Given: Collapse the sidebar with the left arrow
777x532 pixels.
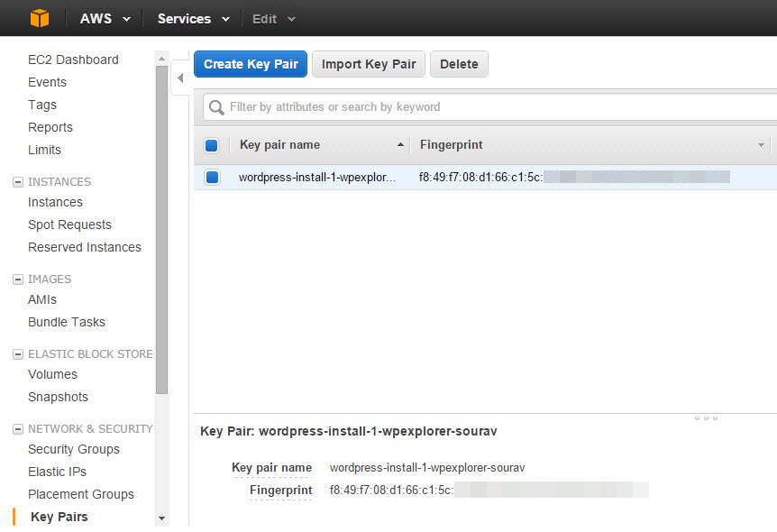Looking at the screenshot, I should pos(180,78).
